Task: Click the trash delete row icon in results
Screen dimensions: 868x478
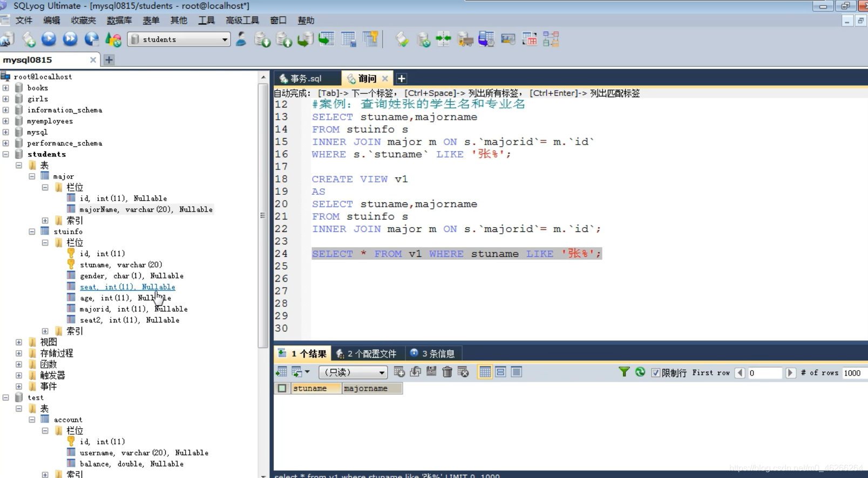Action: pos(447,372)
